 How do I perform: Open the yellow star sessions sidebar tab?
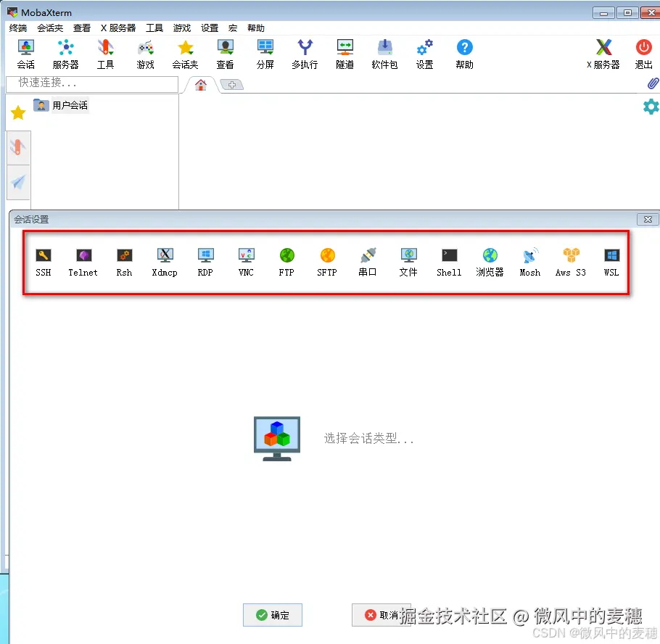pyautogui.click(x=18, y=113)
